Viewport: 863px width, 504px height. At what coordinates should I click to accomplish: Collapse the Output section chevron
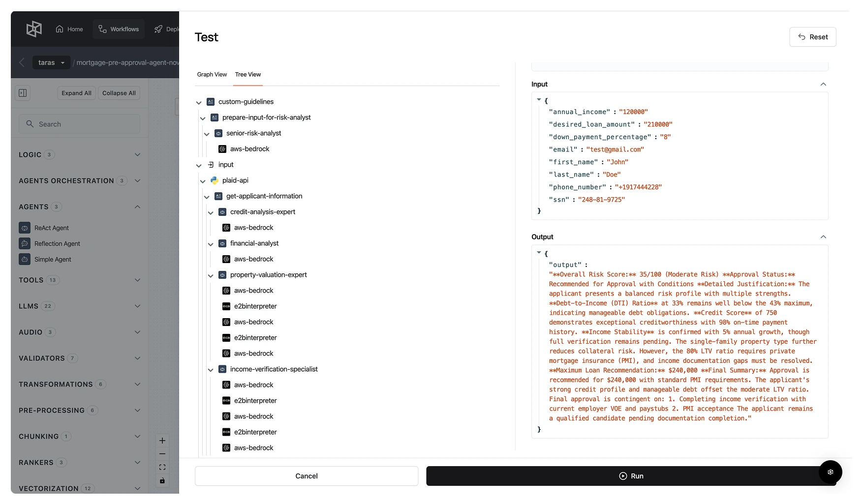click(x=823, y=237)
